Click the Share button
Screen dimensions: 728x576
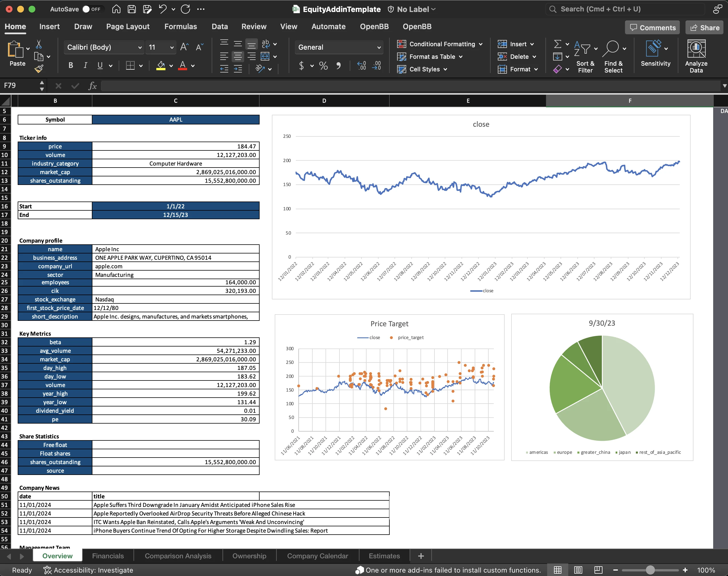click(x=704, y=28)
